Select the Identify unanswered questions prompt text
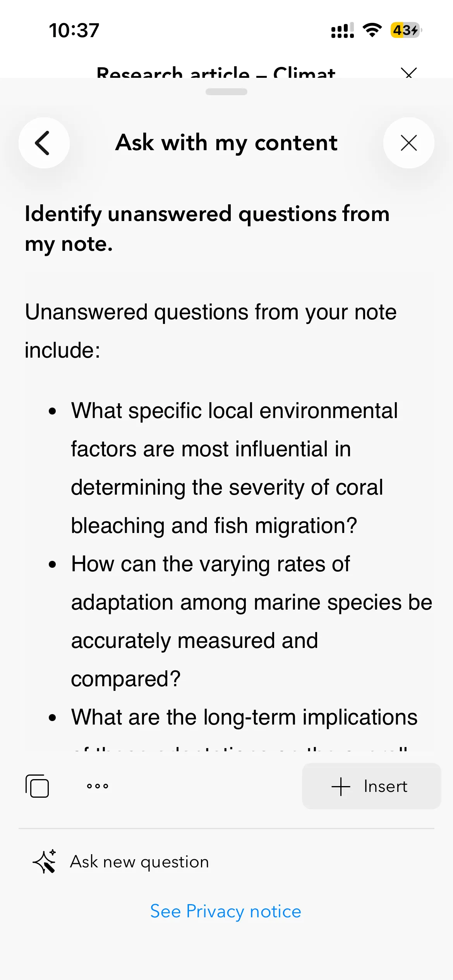This screenshot has height=980, width=453. point(207,228)
